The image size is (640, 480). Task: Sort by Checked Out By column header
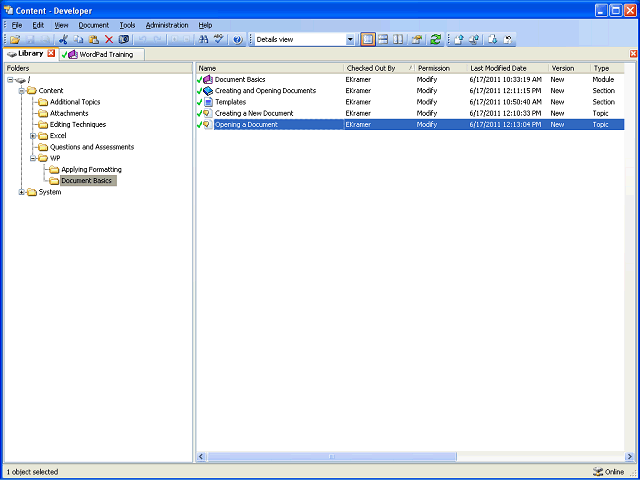point(379,69)
